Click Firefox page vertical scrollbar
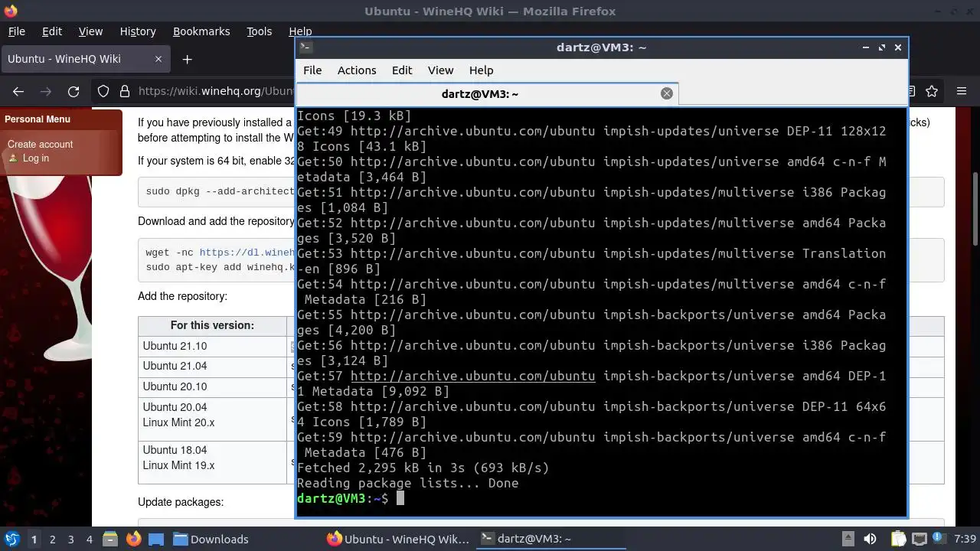Screen dimensions: 980x551 tap(975, 207)
